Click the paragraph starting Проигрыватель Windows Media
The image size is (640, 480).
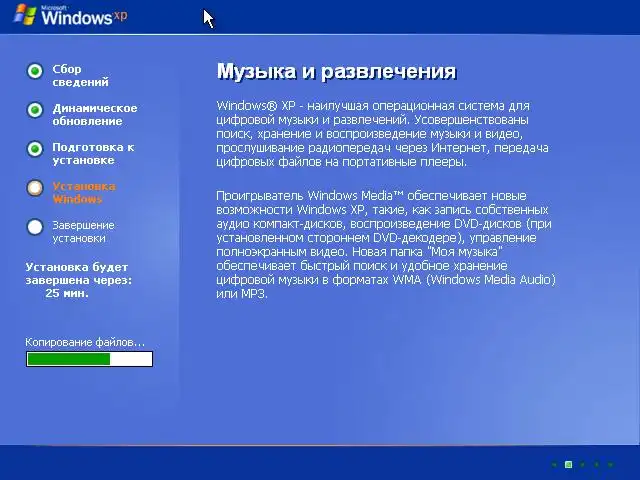[386, 244]
